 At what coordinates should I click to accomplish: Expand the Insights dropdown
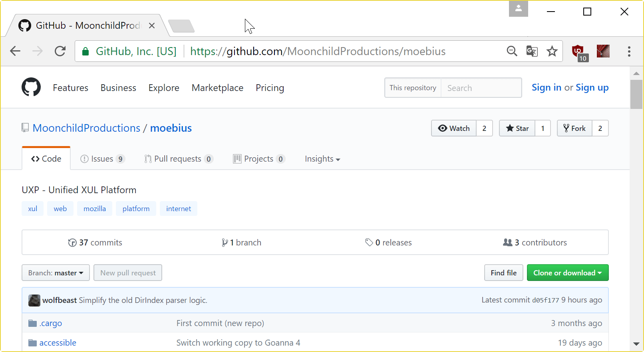(x=322, y=159)
